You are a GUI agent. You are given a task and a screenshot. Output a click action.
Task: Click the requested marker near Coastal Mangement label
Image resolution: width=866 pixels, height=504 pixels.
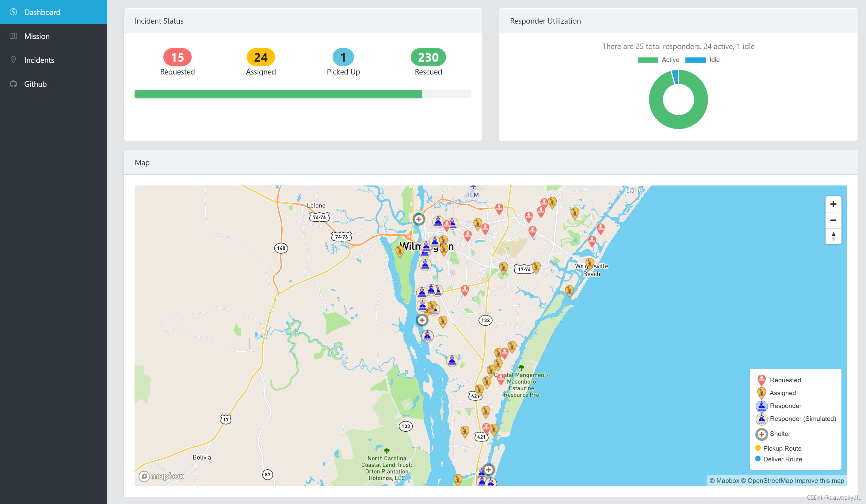pos(501,379)
